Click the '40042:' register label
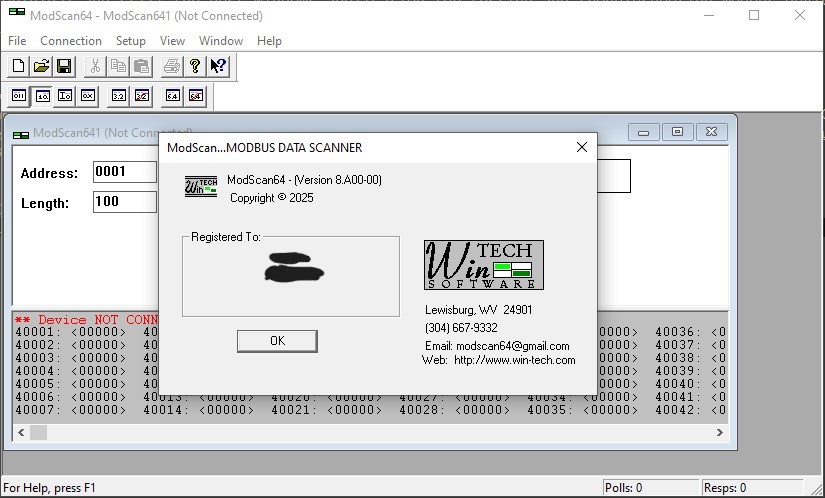This screenshot has height=498, width=825. [678, 410]
